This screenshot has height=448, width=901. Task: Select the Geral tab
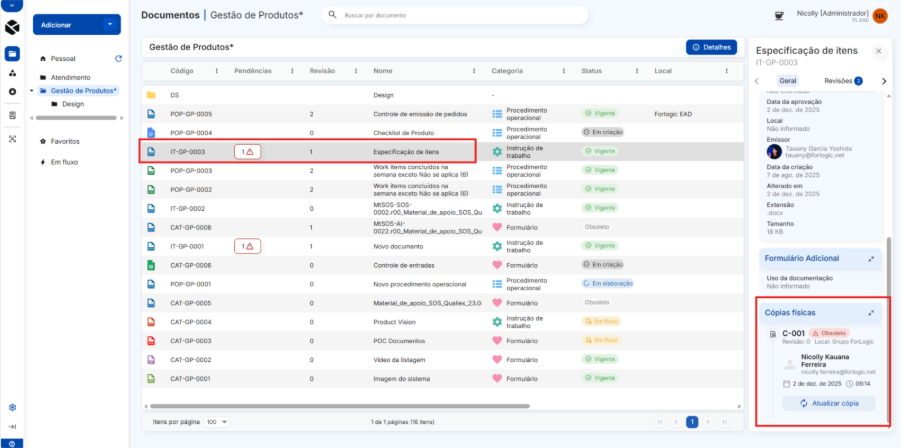(x=788, y=81)
